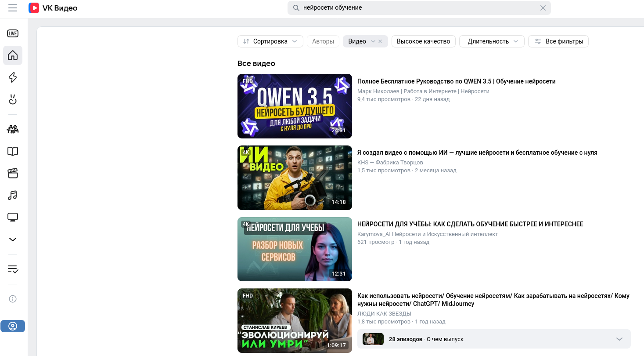644x356 pixels.
Task: Go to the Home page icon
Action: click(x=13, y=55)
